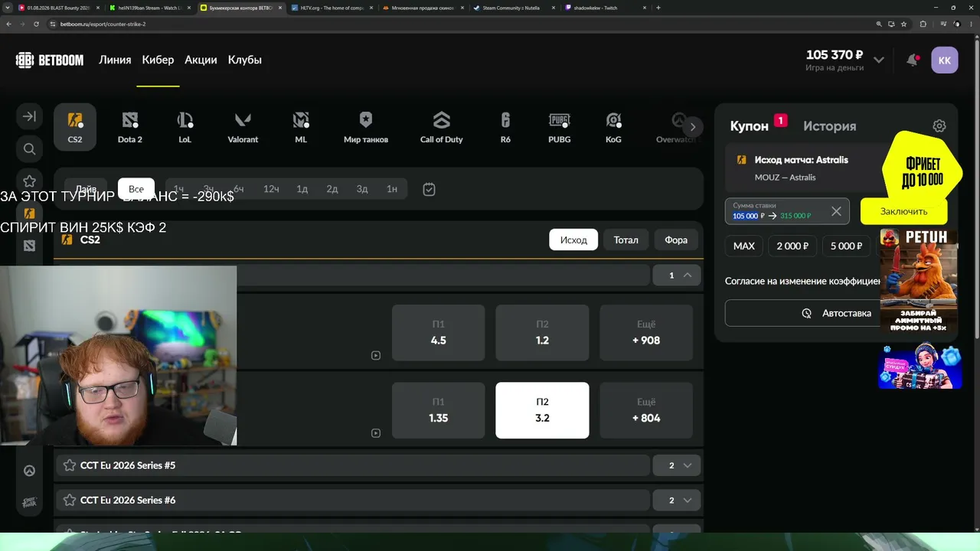Open the Автоставка option
This screenshot has width=980, height=551.
coord(836,313)
